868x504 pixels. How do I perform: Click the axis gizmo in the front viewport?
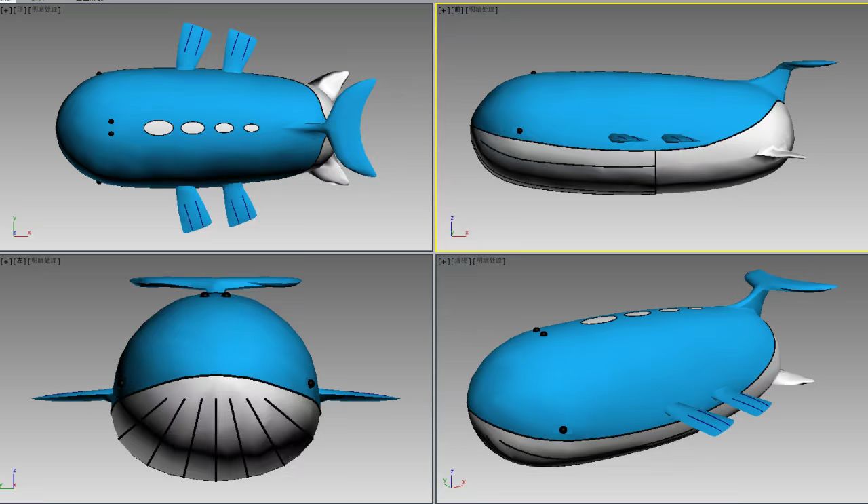click(x=459, y=227)
